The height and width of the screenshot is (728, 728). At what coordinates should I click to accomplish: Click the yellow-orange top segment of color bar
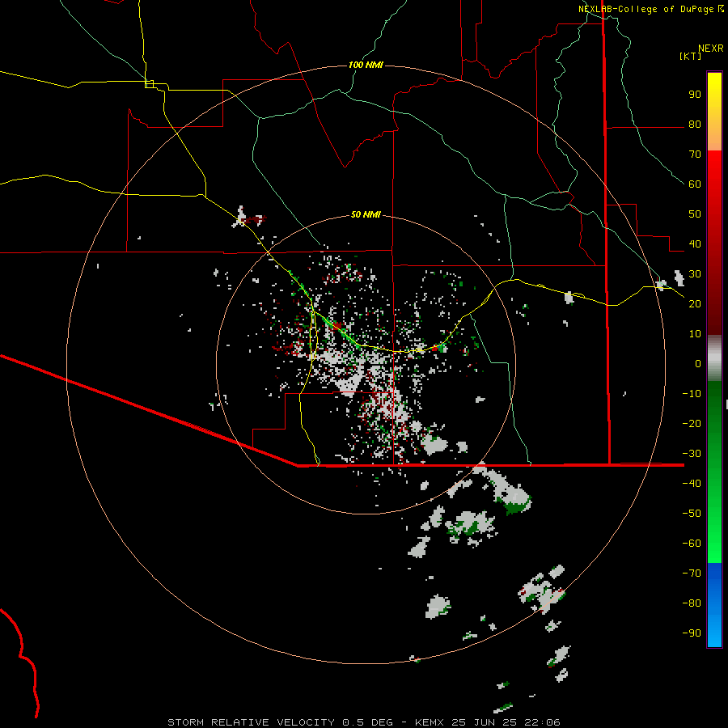714,112
